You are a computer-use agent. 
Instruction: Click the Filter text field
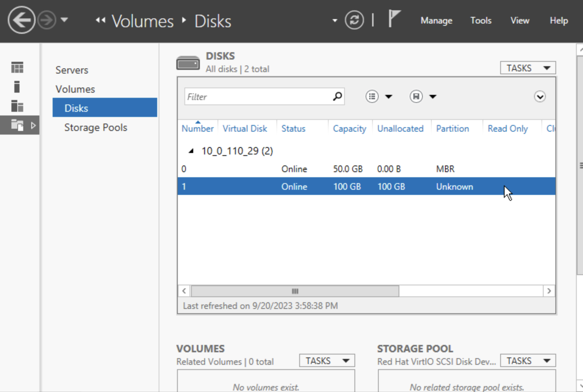[x=258, y=97]
